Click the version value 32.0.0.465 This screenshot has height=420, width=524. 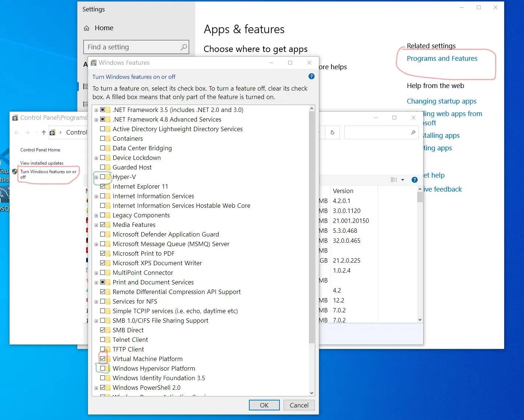[x=347, y=241]
